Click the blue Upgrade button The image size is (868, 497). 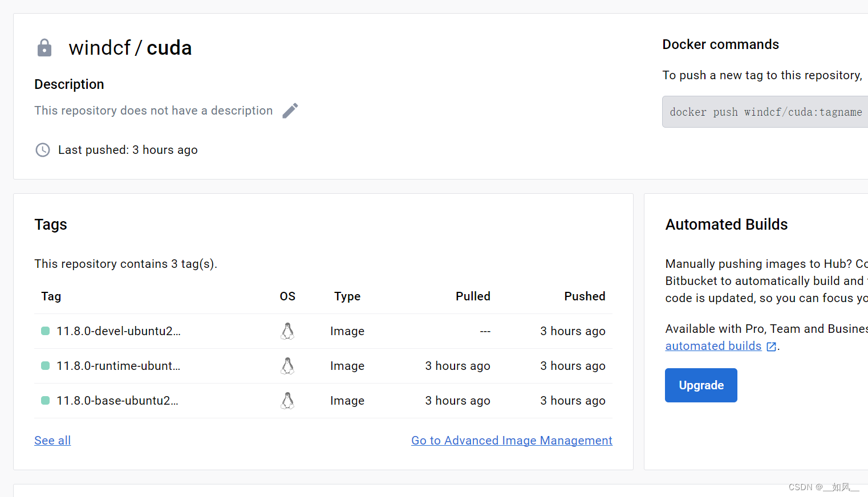point(701,385)
